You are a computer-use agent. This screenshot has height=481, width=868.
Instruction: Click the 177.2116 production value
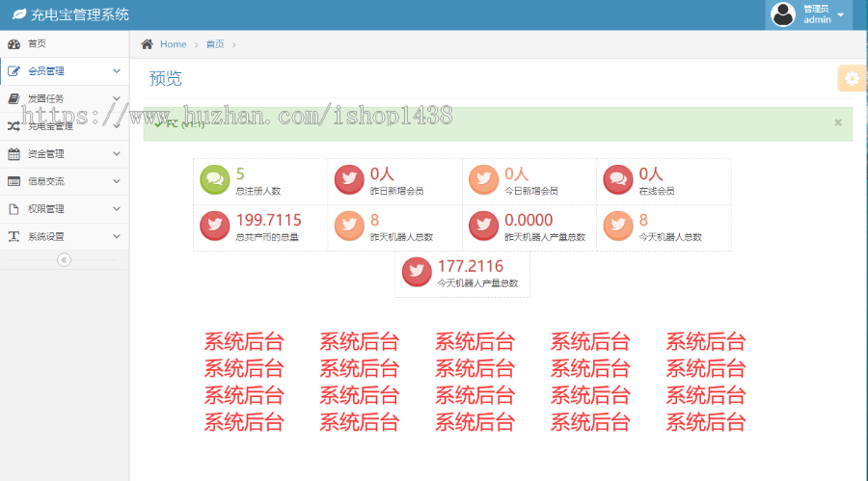tap(471, 266)
